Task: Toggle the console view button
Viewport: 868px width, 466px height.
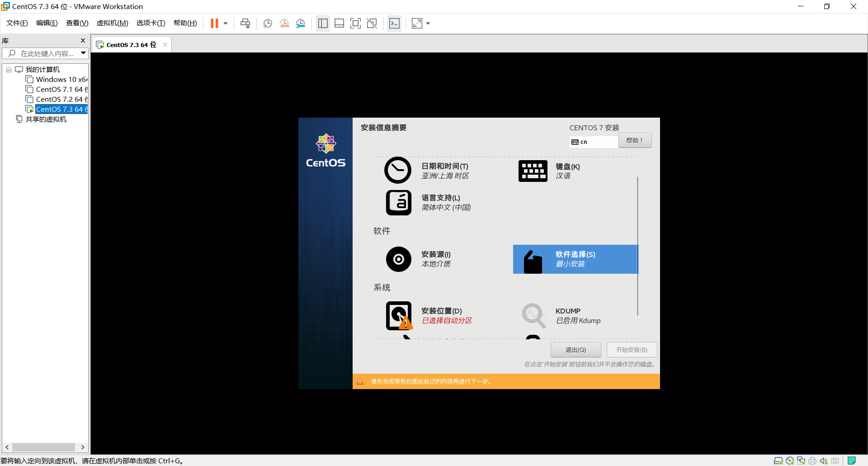Action: [x=394, y=24]
